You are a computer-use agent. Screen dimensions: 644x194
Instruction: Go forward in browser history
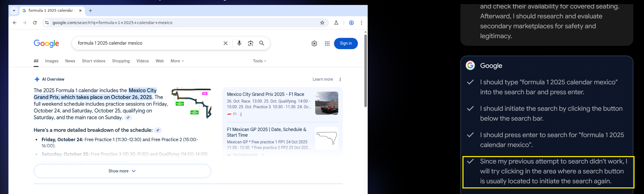(25, 23)
